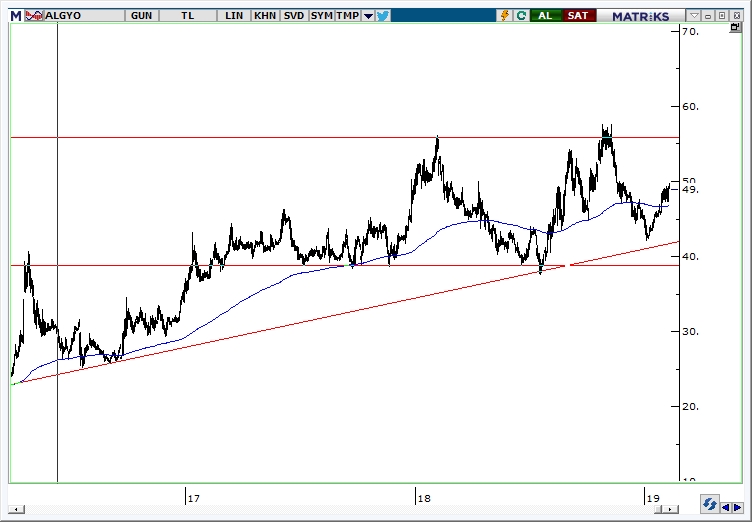Click the blue sync arrows icon
Viewport: 752px width, 522px height.
pos(709,505)
